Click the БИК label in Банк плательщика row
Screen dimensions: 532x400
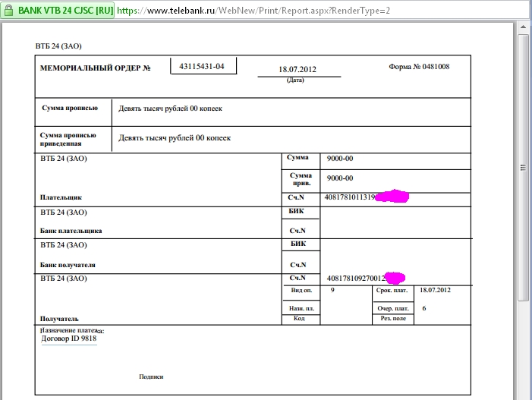coord(296,211)
